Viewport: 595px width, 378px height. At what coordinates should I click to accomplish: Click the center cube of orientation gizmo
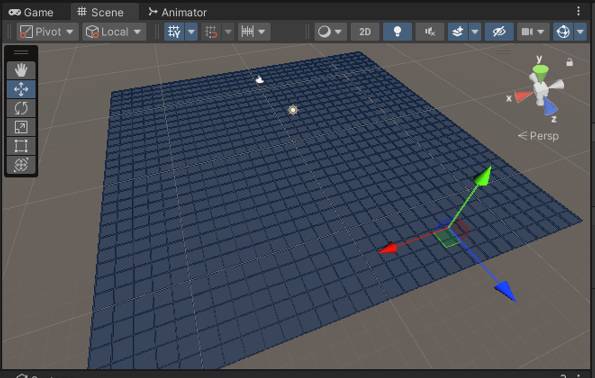click(540, 90)
